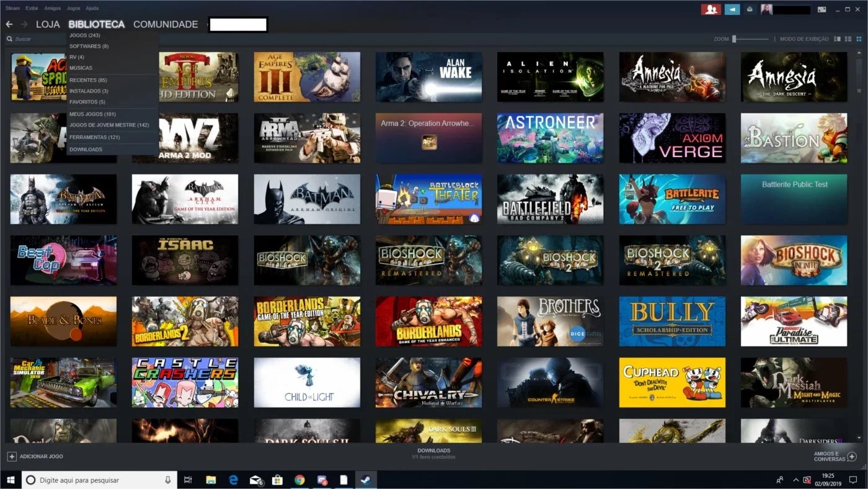Screen dimensions: 868x489
Task: Open Bully Scholarship Edition tile
Action: [672, 321]
